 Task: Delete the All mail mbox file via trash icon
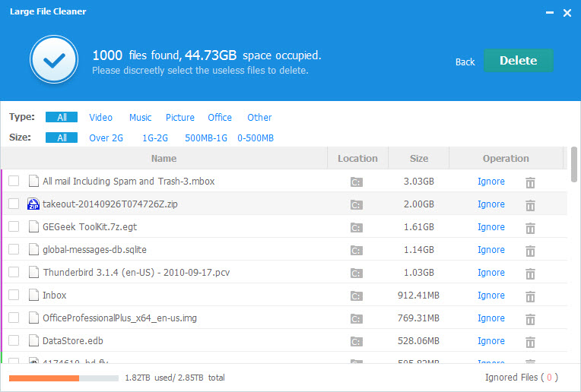click(x=530, y=182)
